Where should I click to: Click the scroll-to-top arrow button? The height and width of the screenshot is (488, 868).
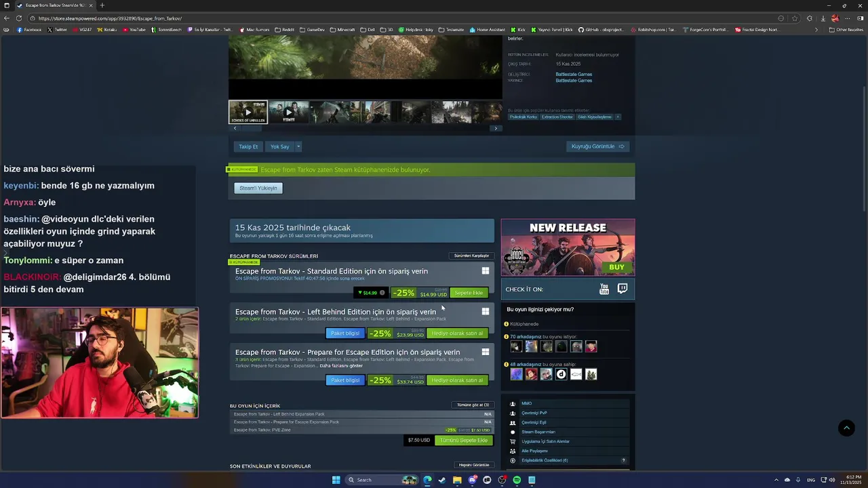[x=846, y=428]
